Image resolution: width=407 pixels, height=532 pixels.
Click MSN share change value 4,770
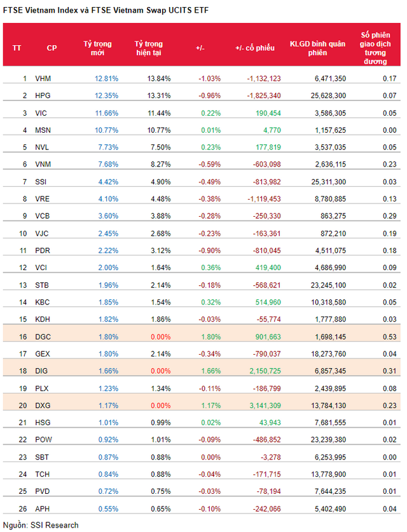272,130
